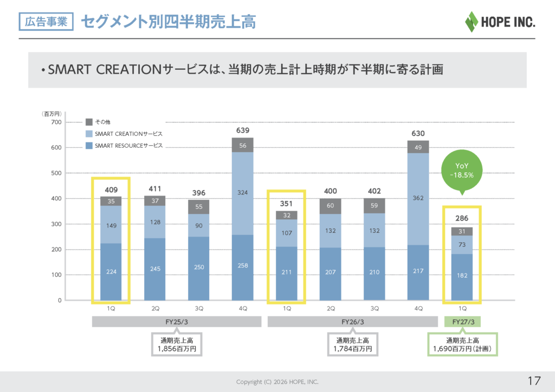Click the bar segment labeled 107
555x392 pixels.
pyautogui.click(x=286, y=233)
